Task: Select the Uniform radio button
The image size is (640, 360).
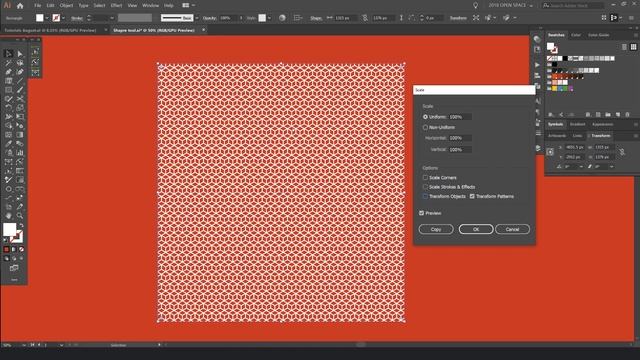Action: tap(425, 117)
